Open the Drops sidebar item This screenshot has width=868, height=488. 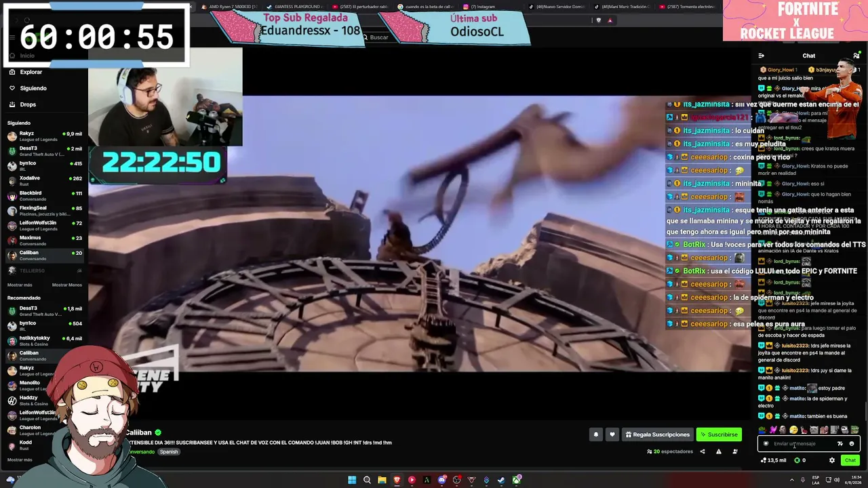44,104
